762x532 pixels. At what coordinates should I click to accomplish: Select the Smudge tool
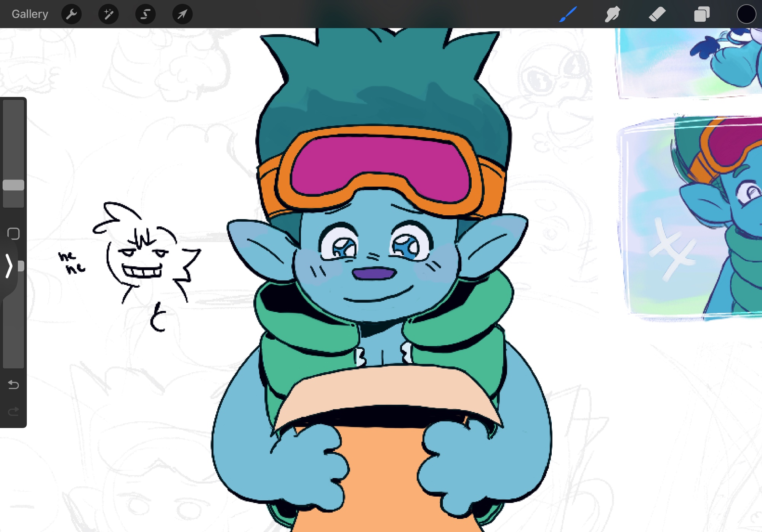pyautogui.click(x=612, y=14)
